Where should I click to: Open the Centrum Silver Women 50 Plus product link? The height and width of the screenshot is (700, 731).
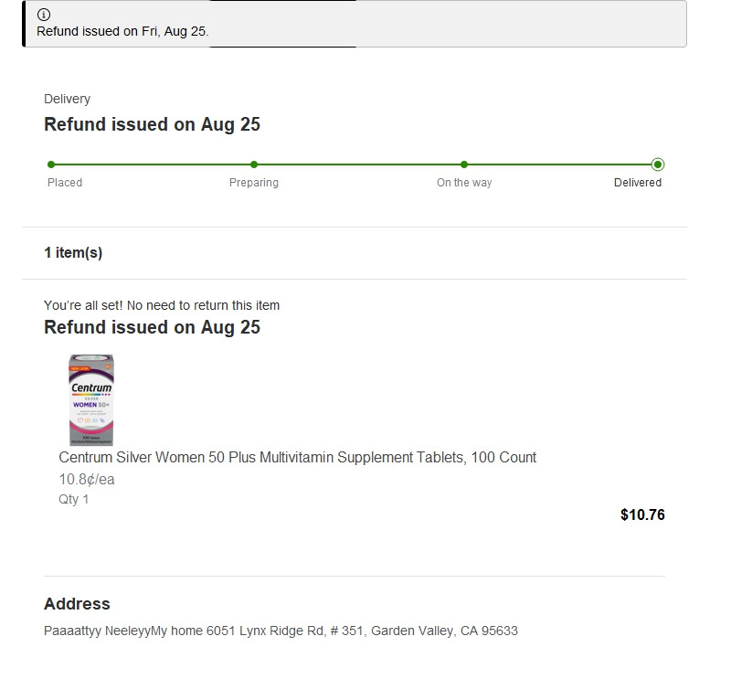(297, 457)
